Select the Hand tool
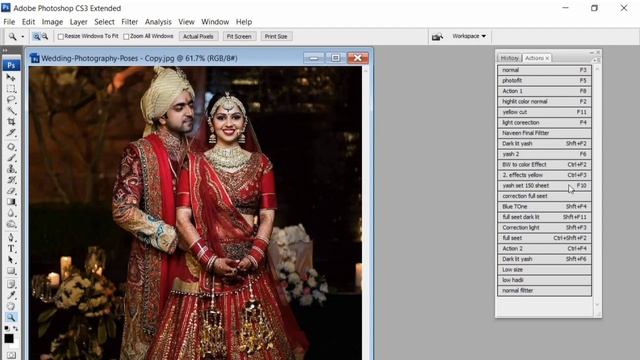Screen dimensions: 640x360 (11, 306)
